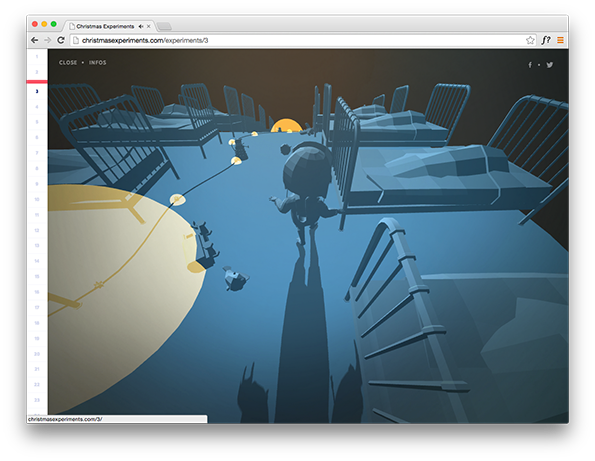Go forward to the next page

[47, 40]
